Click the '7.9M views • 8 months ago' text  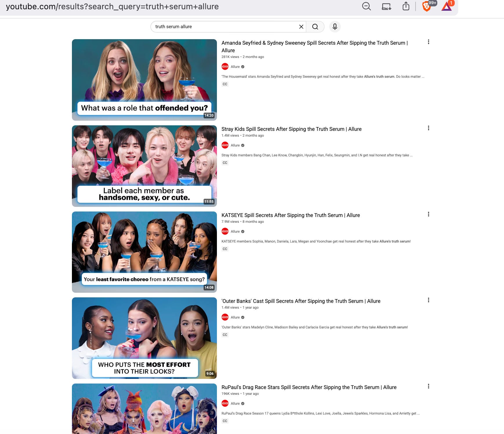click(x=243, y=222)
